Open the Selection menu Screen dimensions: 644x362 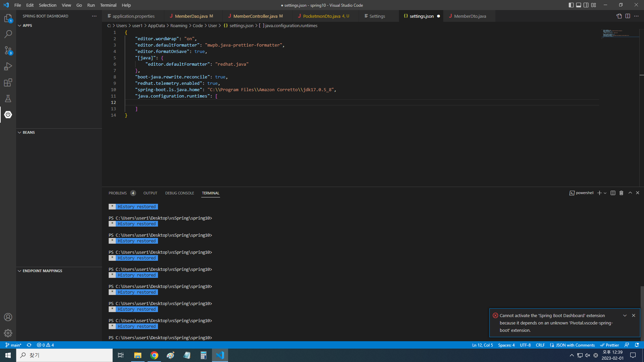48,5
